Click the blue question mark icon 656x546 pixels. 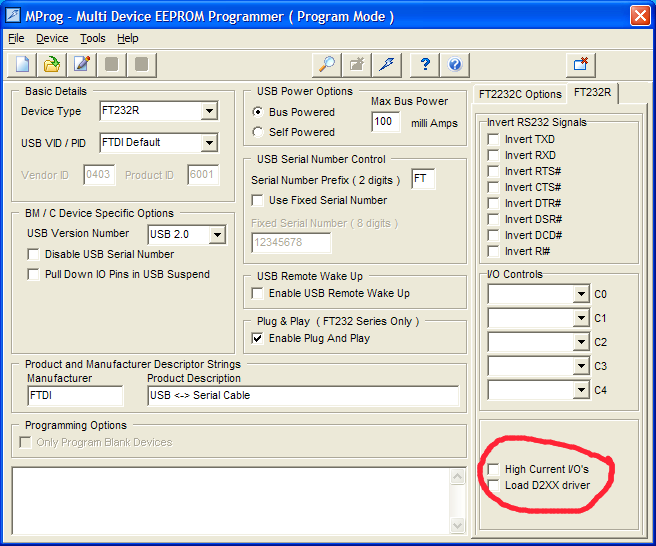[425, 65]
